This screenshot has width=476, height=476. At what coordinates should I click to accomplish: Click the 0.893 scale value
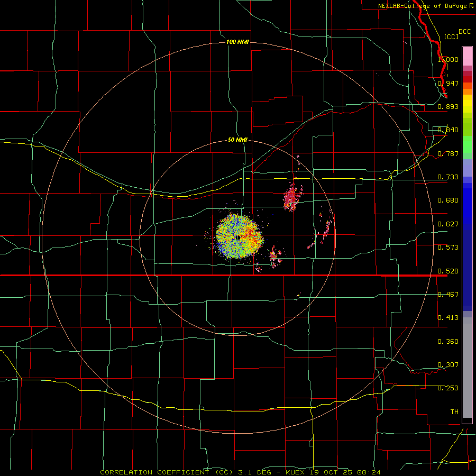click(x=448, y=106)
